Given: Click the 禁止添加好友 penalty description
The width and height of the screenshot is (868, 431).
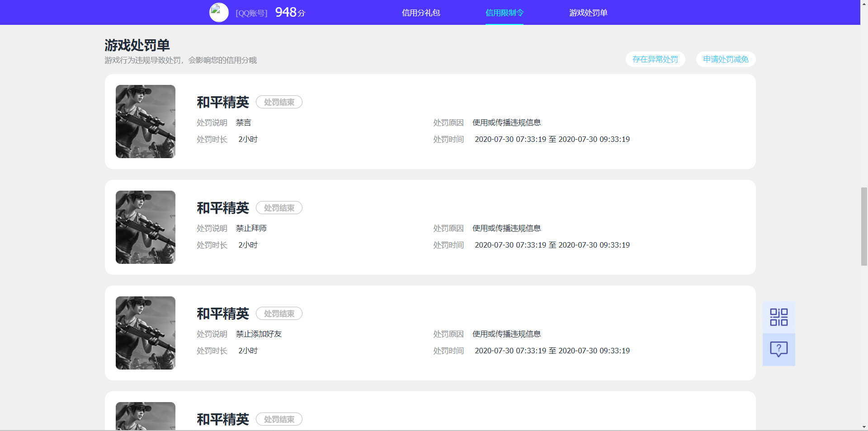Looking at the screenshot, I should click(x=259, y=334).
